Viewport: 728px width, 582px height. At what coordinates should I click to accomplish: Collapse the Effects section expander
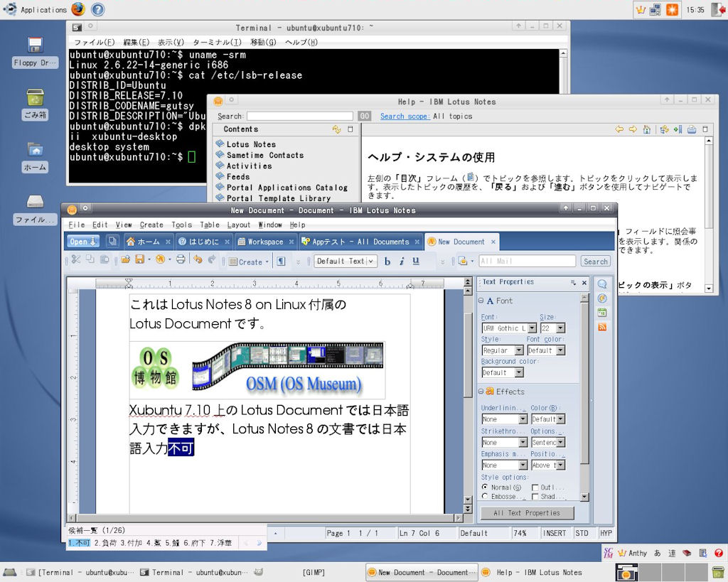tap(481, 392)
